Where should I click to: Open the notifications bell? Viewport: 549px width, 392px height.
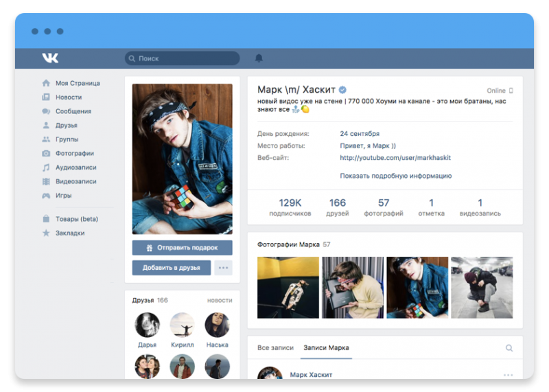(259, 58)
